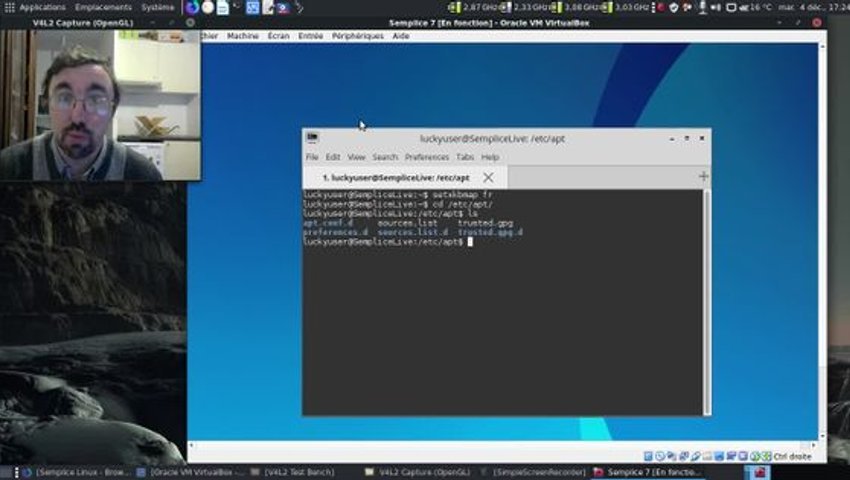The image size is (850, 480).
Task: Click the terminal window icon in its title bar
Action: (x=312, y=138)
